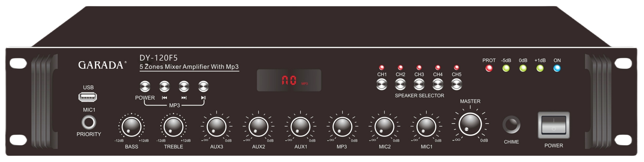Image resolution: width=644 pixels, height=162 pixels.
Task: Push the CHIME button
Action: point(511,125)
